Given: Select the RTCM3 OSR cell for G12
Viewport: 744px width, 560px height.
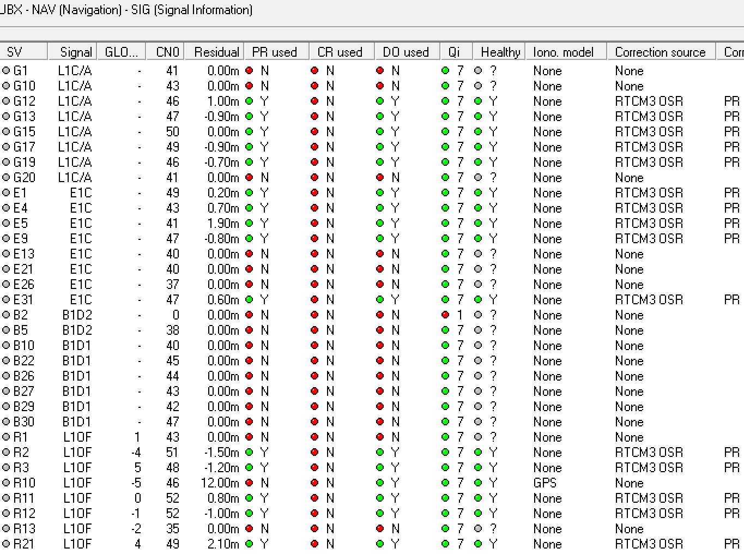Looking at the screenshot, I should (649, 101).
